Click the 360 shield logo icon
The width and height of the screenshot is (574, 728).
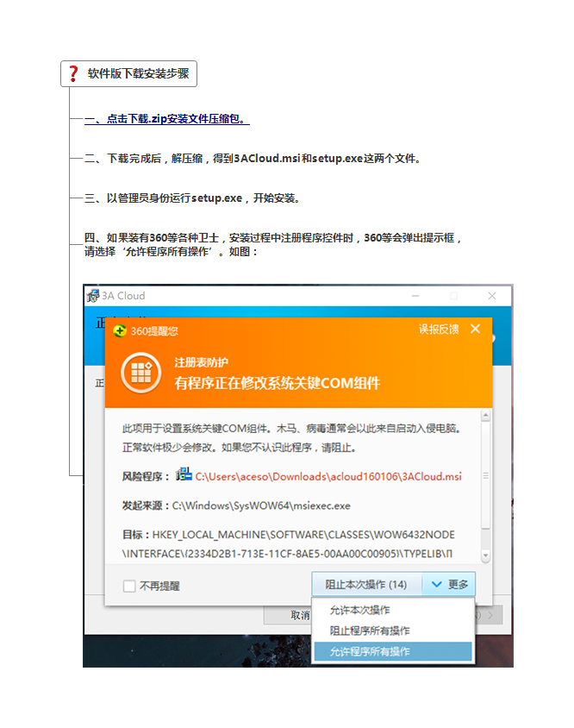click(x=120, y=330)
